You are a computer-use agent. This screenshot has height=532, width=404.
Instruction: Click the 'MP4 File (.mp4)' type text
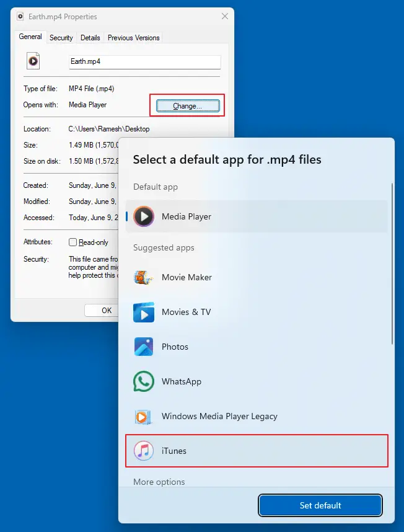point(92,89)
